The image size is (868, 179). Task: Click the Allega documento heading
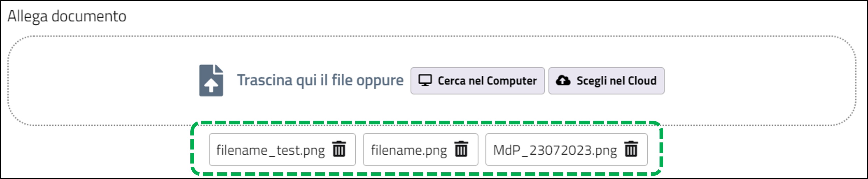pos(67,16)
